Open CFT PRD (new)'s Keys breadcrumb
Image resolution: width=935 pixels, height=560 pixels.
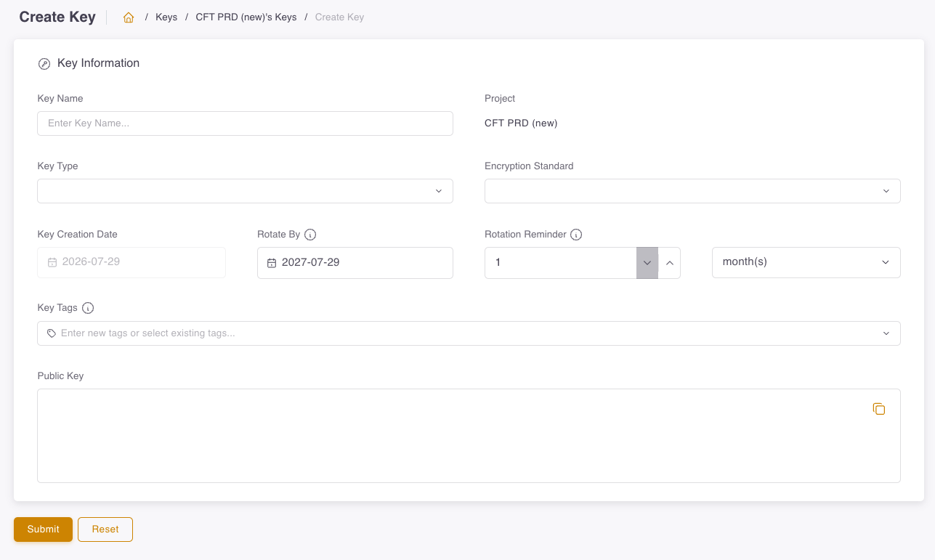click(246, 17)
